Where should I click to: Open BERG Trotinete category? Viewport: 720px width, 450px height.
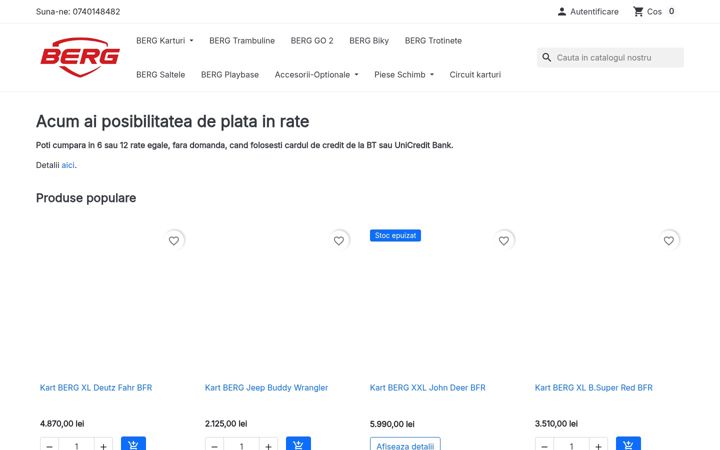[433, 40]
